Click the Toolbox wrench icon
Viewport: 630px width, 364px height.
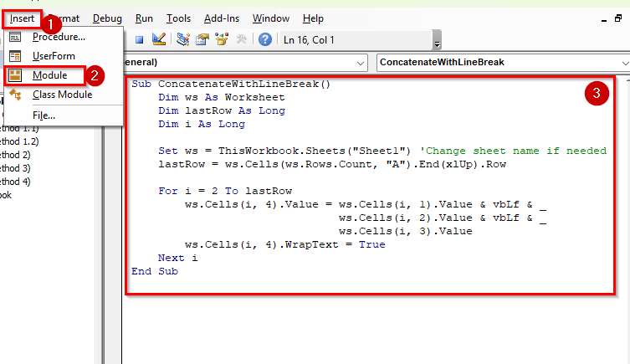[242, 39]
